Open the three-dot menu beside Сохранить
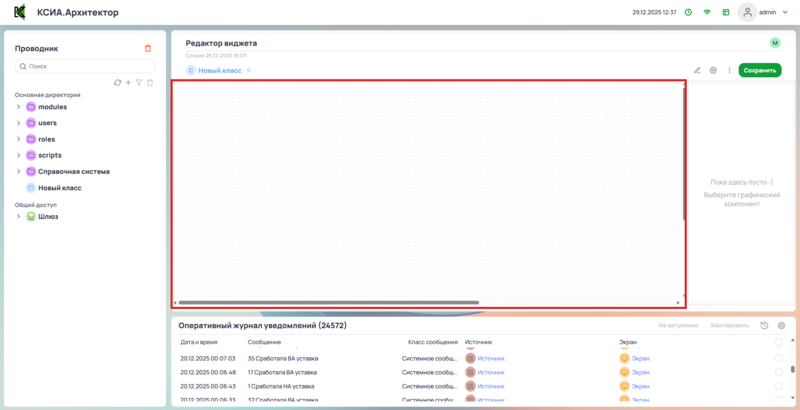The height and width of the screenshot is (410, 800). 729,71
